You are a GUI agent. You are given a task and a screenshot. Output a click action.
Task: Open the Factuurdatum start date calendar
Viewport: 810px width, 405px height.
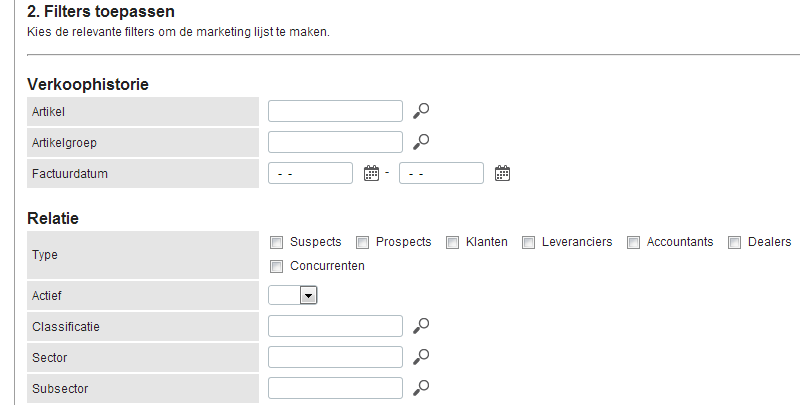tap(372, 173)
